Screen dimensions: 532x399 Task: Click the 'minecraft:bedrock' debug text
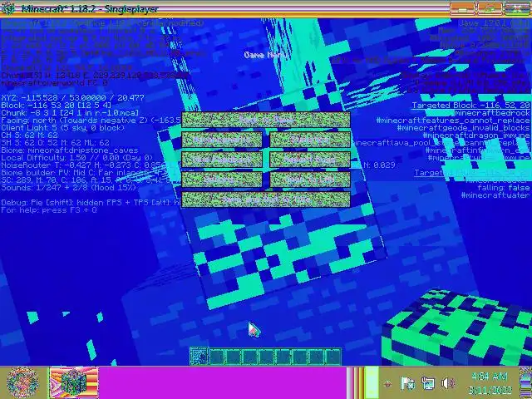click(x=492, y=113)
